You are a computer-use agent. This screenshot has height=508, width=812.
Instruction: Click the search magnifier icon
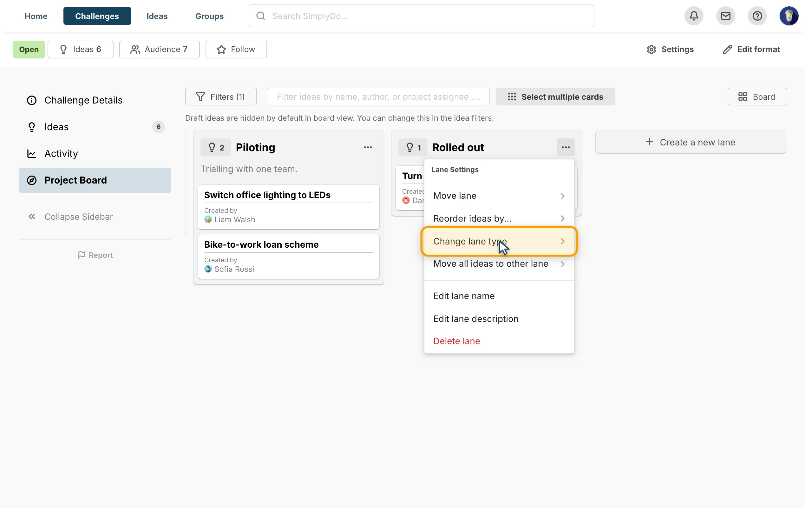(261, 16)
